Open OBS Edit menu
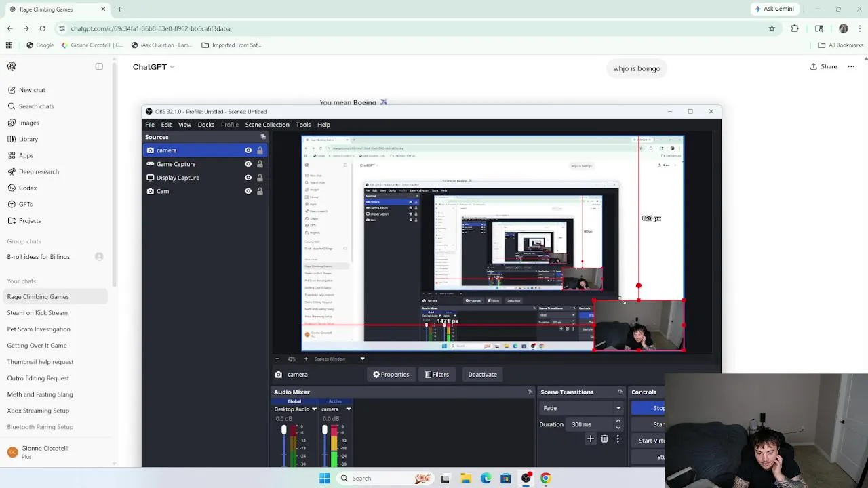The image size is (868, 488). point(166,125)
